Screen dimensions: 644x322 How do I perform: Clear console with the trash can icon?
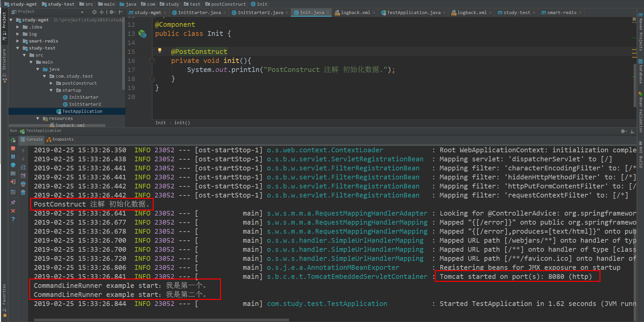click(x=23, y=192)
